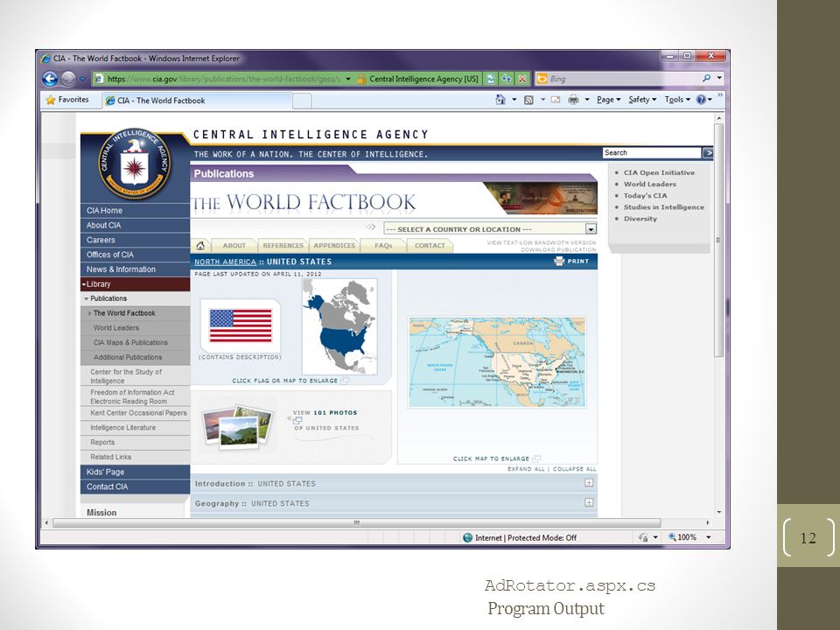
Task: Open World Leaders link in right panel
Action: point(650,184)
